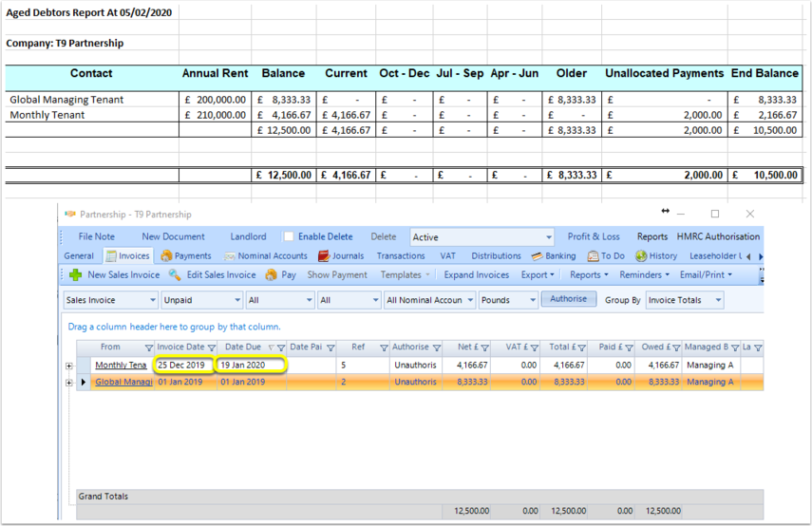Expand the Global Managing Tenant invoice row

[x=69, y=383]
